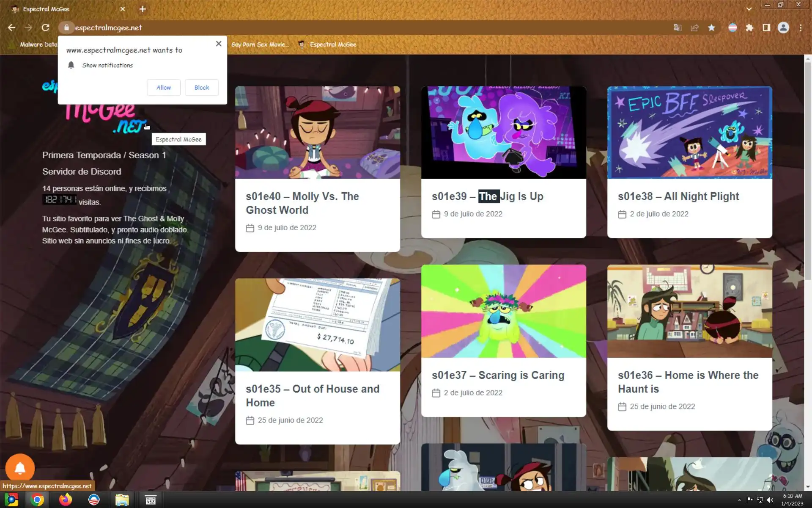Open the Servidor de Discord link
This screenshot has width=812, height=508.
(x=82, y=171)
